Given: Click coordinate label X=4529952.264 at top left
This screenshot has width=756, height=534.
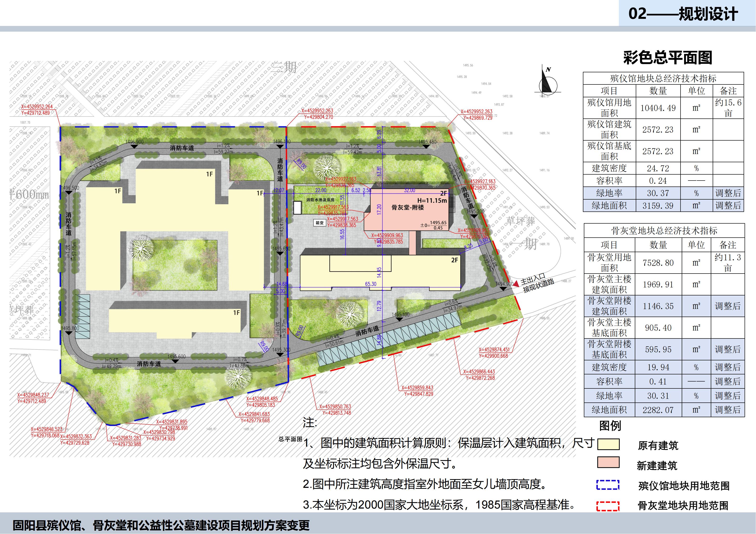Looking at the screenshot, I should (x=37, y=107).
